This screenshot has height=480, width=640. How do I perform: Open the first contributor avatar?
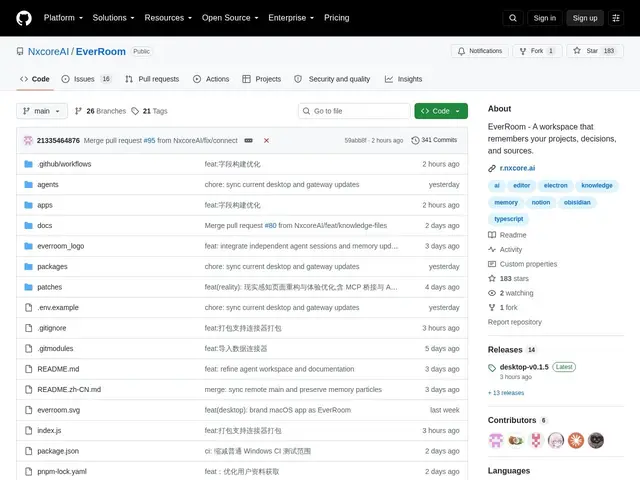496,440
